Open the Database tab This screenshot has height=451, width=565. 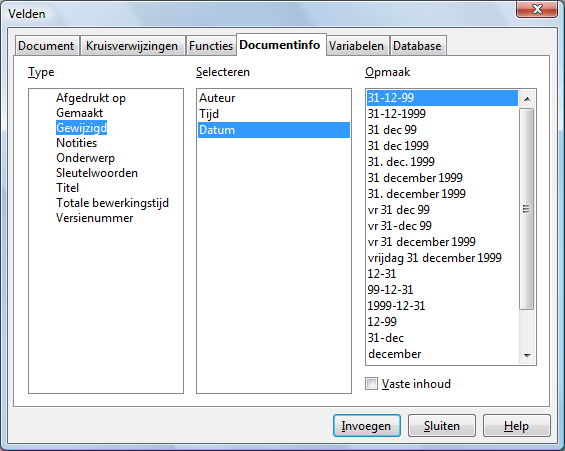(418, 46)
